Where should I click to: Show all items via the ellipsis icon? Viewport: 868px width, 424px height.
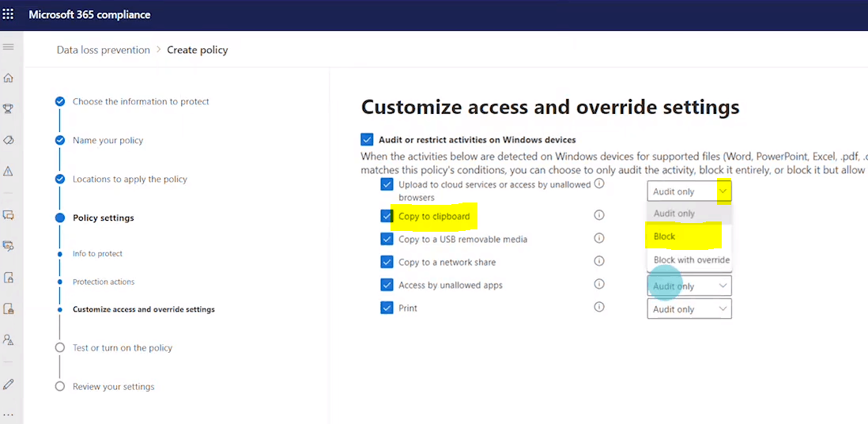point(8,415)
